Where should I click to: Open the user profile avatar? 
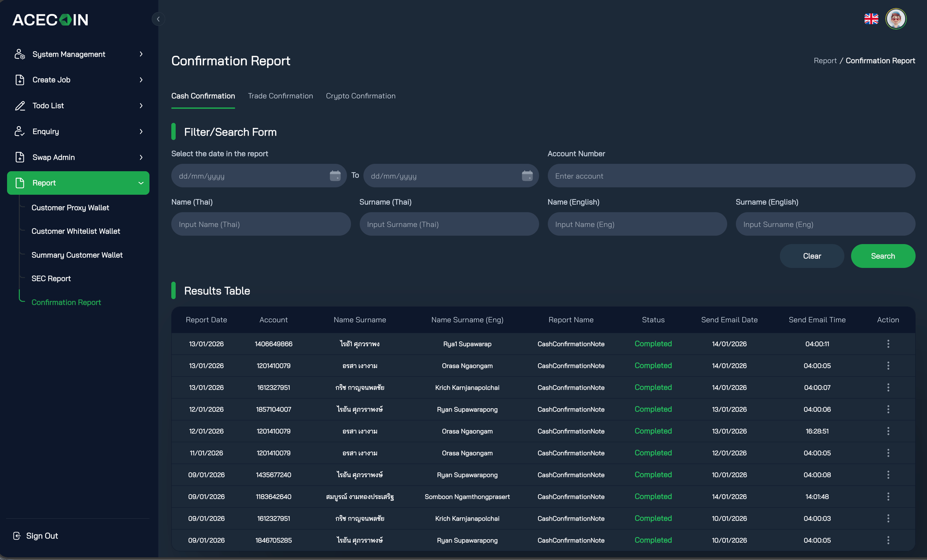896,19
